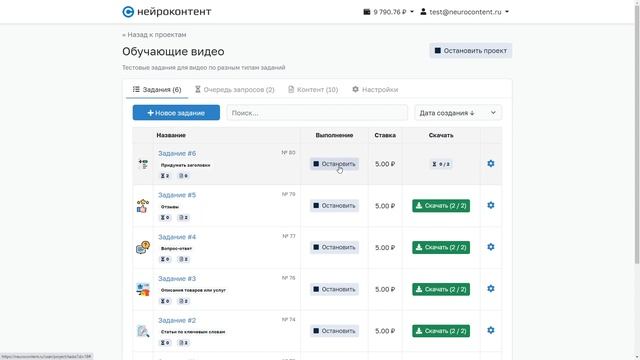Click the hourglass queue counter in Задание #4

(x=165, y=259)
